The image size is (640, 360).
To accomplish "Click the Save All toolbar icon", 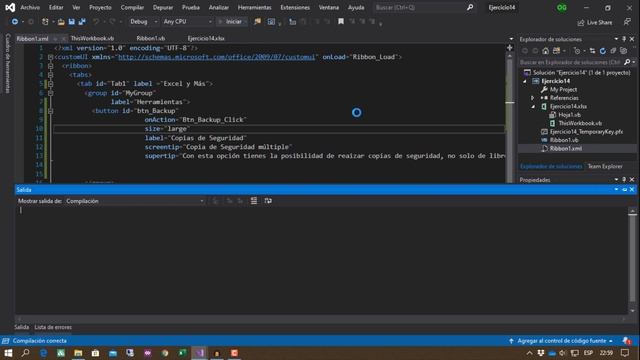I will click(82, 22).
